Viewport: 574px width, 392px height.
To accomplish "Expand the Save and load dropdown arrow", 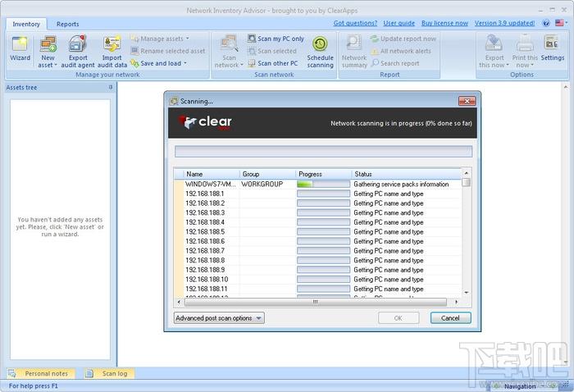I will click(x=185, y=63).
